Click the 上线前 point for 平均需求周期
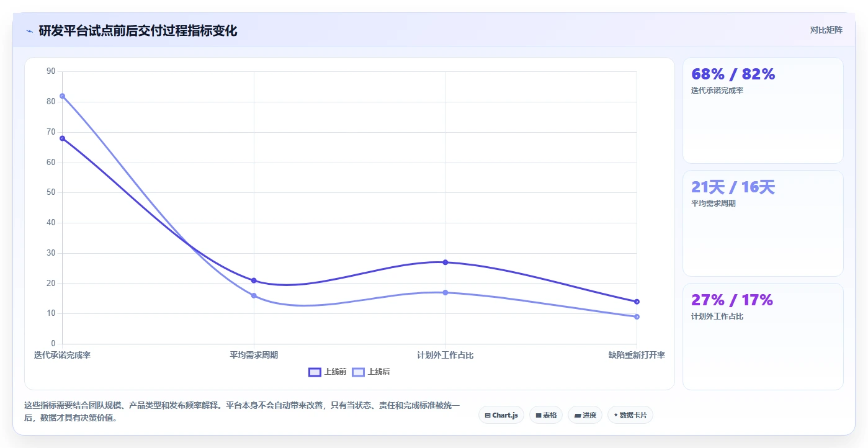868x448 pixels. (x=254, y=280)
